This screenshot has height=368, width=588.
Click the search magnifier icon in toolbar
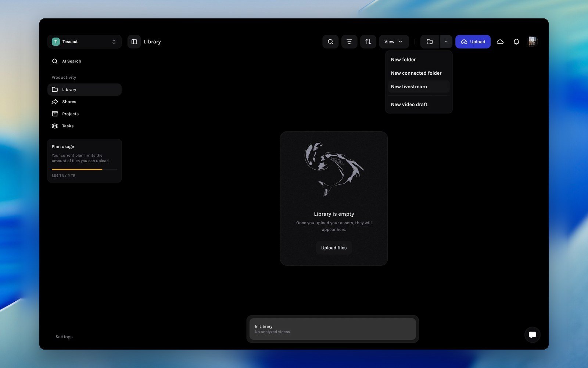click(x=330, y=42)
